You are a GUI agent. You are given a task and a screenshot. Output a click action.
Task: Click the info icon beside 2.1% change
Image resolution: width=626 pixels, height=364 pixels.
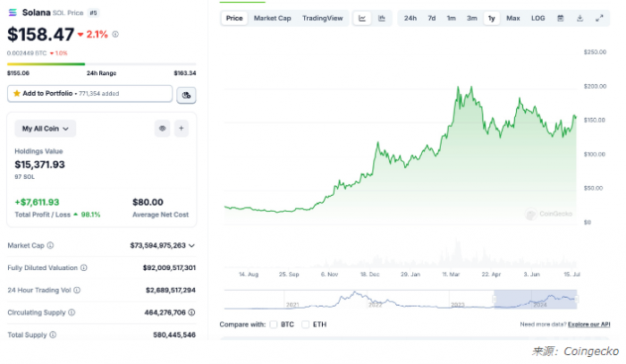tap(115, 34)
